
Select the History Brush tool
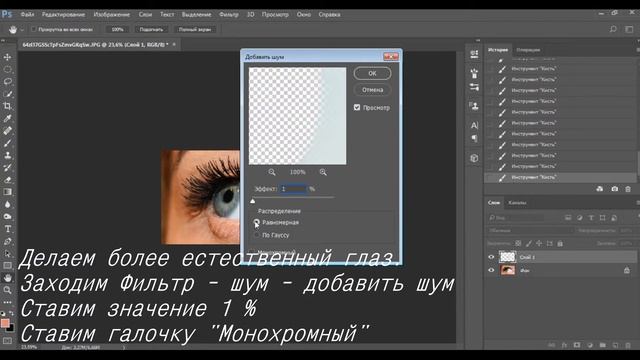coord(7,167)
